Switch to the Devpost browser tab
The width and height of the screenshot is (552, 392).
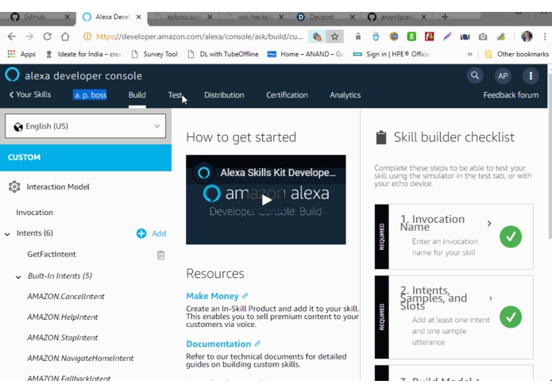pos(325,17)
